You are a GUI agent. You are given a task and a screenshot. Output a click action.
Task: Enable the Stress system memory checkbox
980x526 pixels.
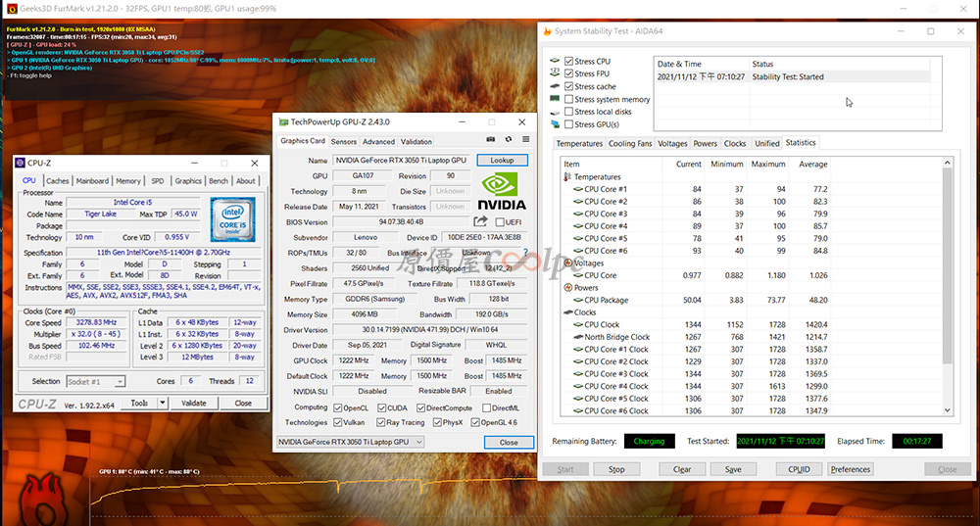point(568,99)
